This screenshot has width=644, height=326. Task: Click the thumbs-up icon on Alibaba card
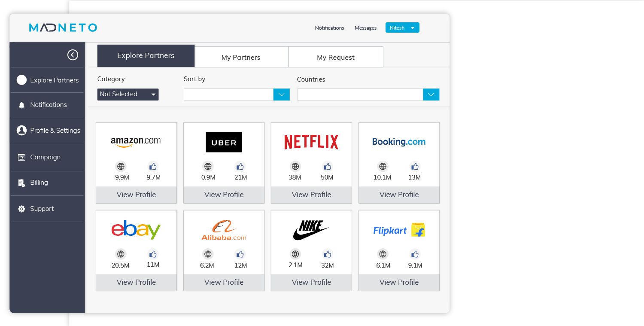[240, 254]
